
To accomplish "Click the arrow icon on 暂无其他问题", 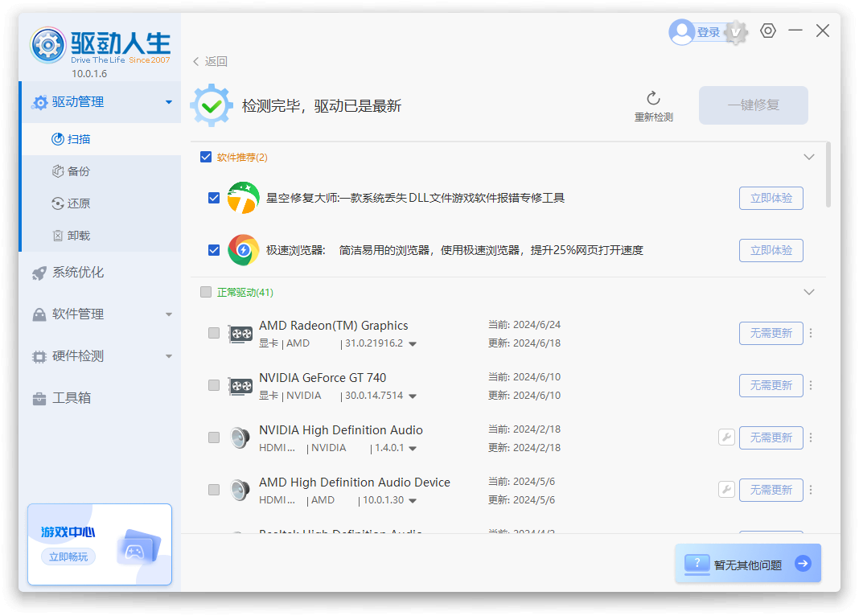I will coord(804,564).
